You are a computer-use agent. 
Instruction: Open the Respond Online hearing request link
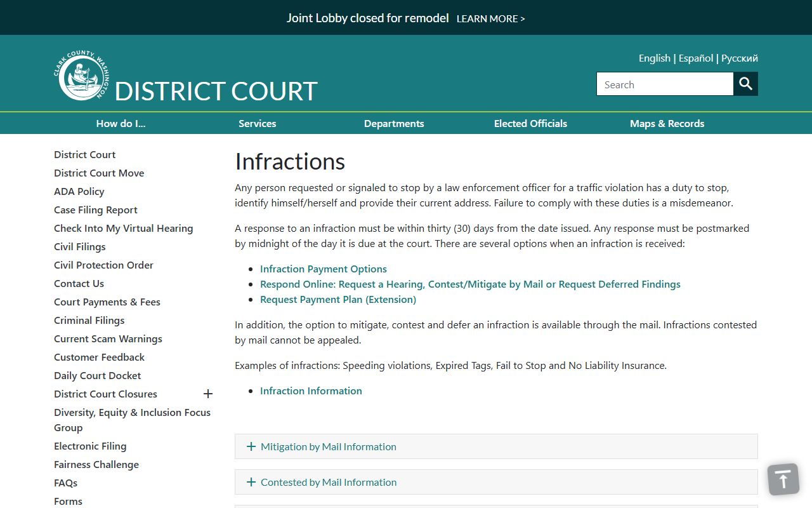pyautogui.click(x=470, y=284)
